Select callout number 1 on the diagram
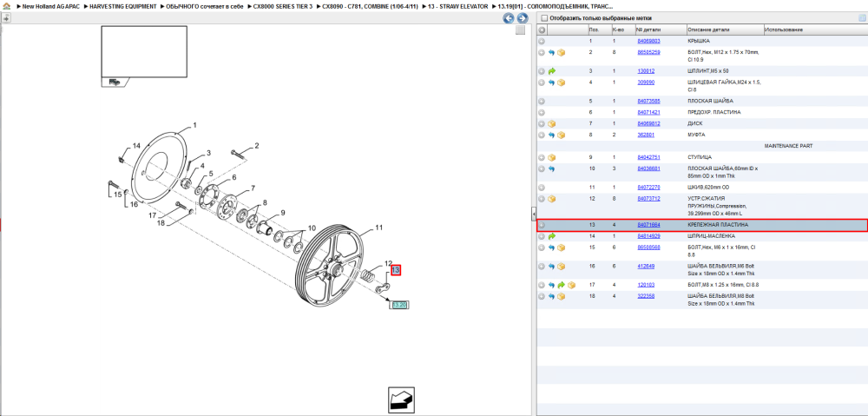The image size is (868, 416). (x=194, y=125)
